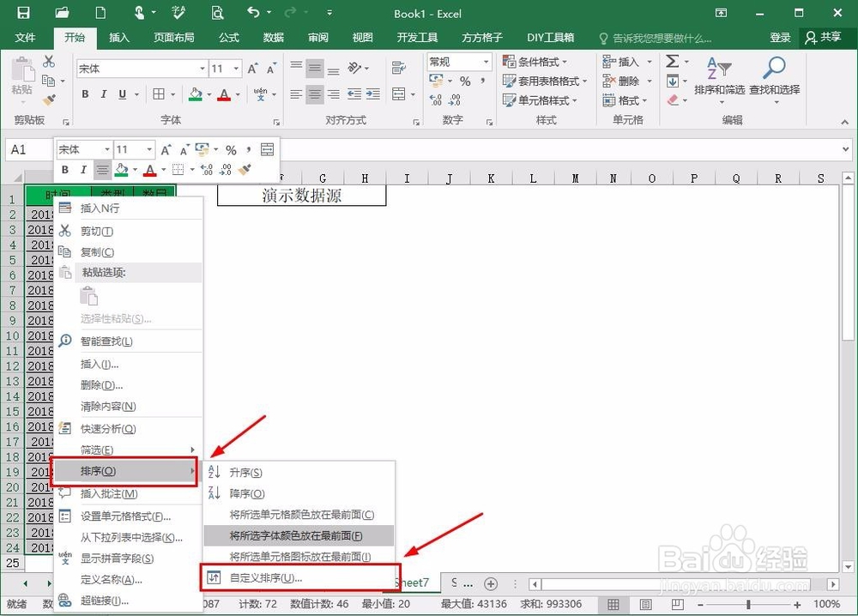Viewport: 858px width, 616px height.
Task: Click the 登录 sign-in link
Action: tap(780, 37)
